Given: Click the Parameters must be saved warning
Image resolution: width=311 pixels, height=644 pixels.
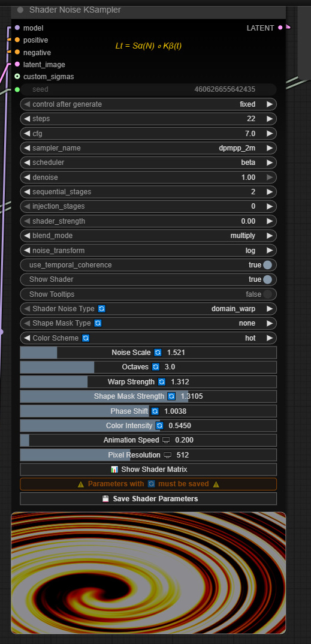Looking at the screenshot, I should pyautogui.click(x=148, y=484).
